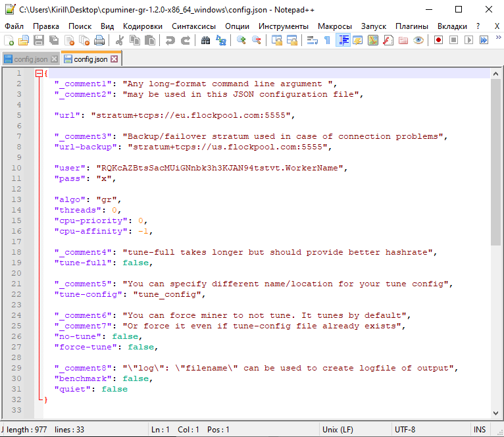
Task: Run macro multiple times icon
Action: [484, 40]
